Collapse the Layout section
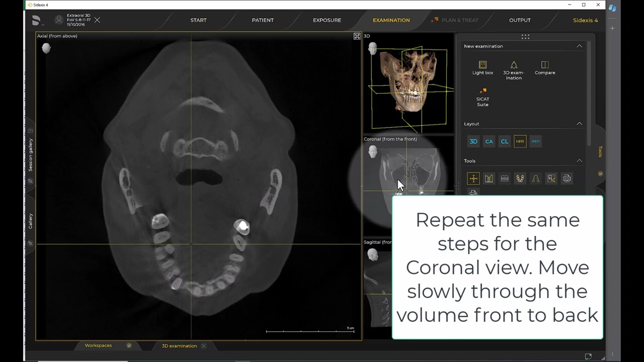Image resolution: width=644 pixels, height=362 pixels. [x=579, y=124]
